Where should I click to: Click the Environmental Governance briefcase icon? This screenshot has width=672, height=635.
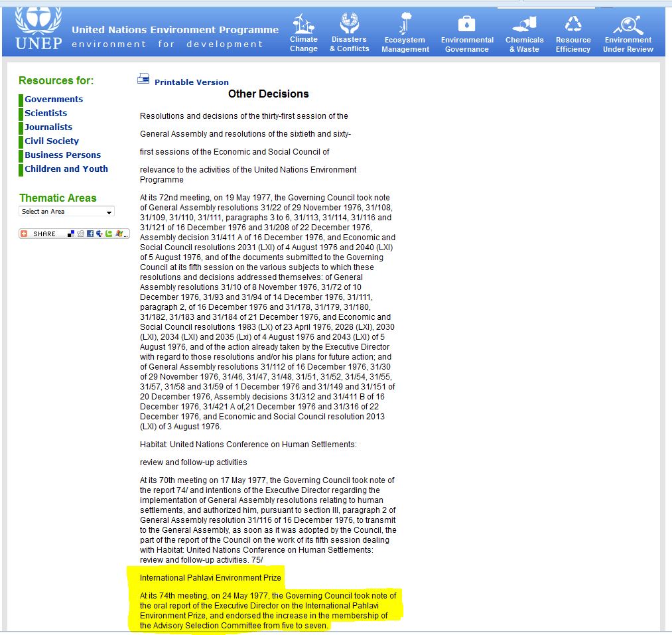click(x=467, y=24)
